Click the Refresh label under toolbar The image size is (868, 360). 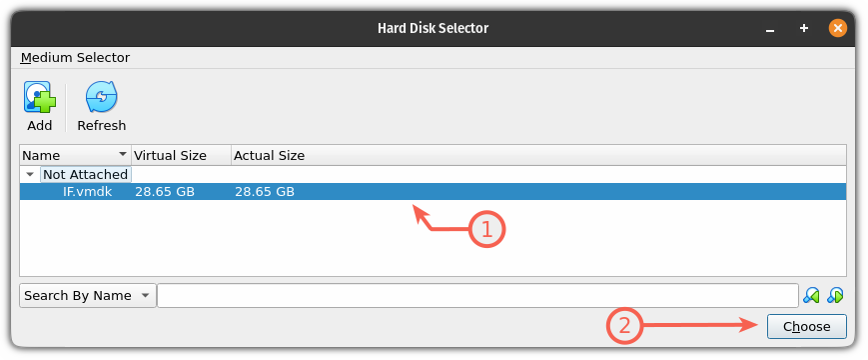pos(101,126)
